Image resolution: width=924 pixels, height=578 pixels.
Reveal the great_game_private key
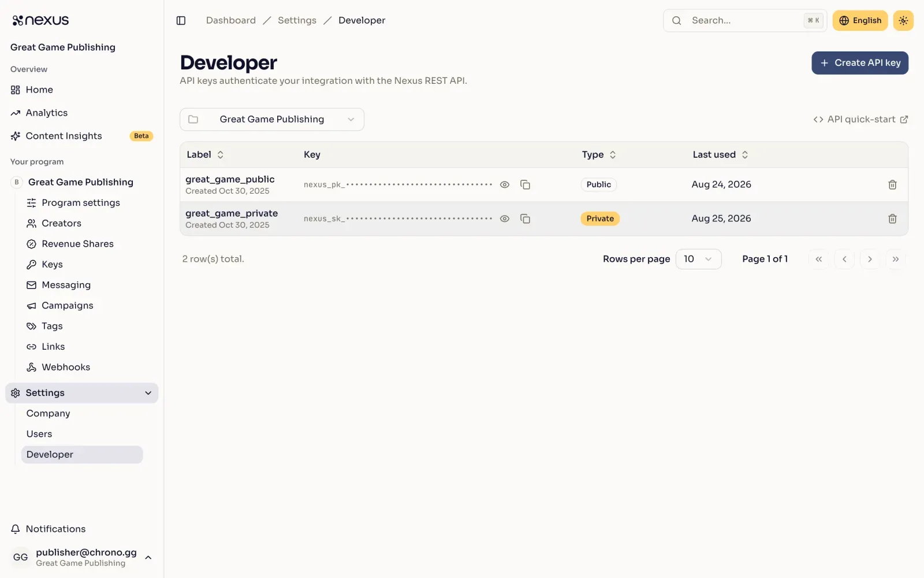[x=505, y=218]
